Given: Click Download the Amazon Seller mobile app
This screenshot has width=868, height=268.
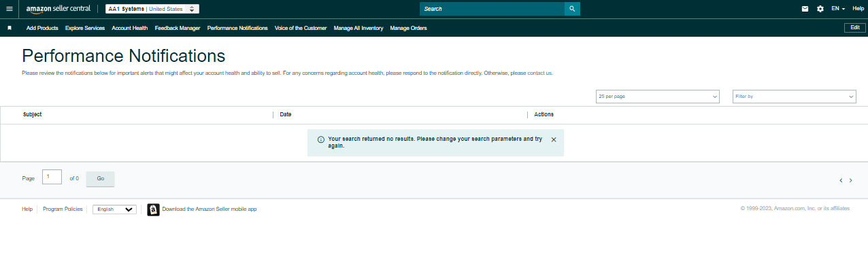Looking at the screenshot, I should [x=210, y=210].
